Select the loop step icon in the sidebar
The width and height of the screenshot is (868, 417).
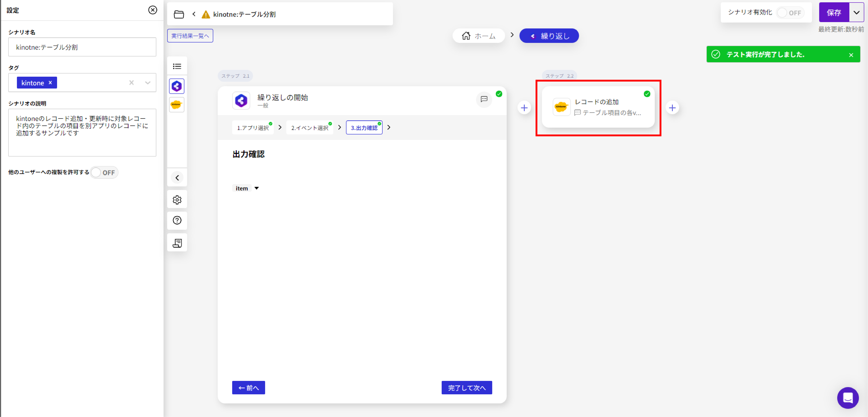pos(177,86)
